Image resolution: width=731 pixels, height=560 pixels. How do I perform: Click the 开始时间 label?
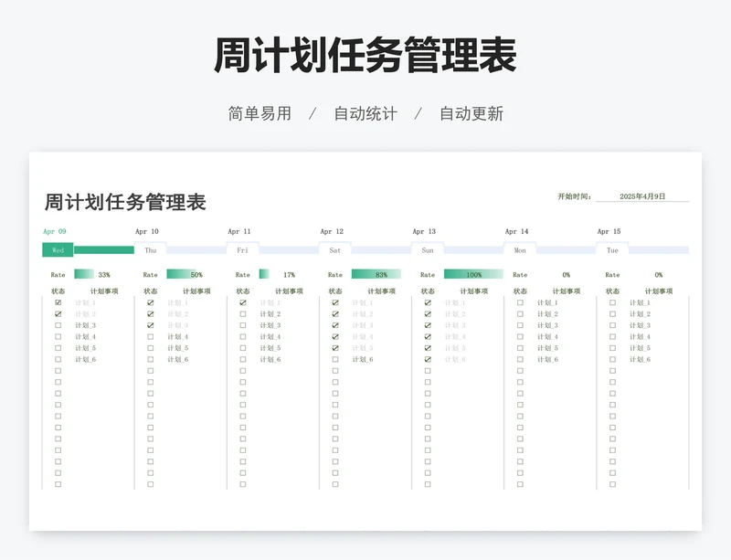(x=575, y=196)
